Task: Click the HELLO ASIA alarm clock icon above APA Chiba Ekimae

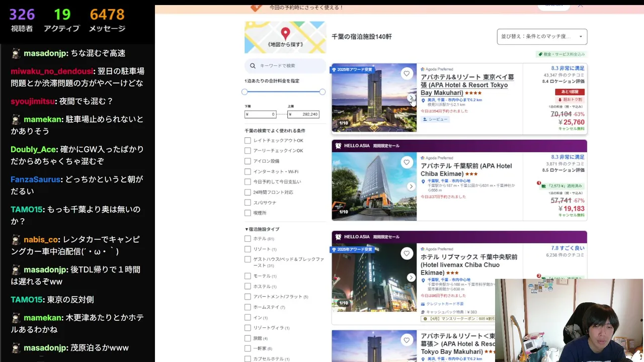Action: (x=338, y=146)
